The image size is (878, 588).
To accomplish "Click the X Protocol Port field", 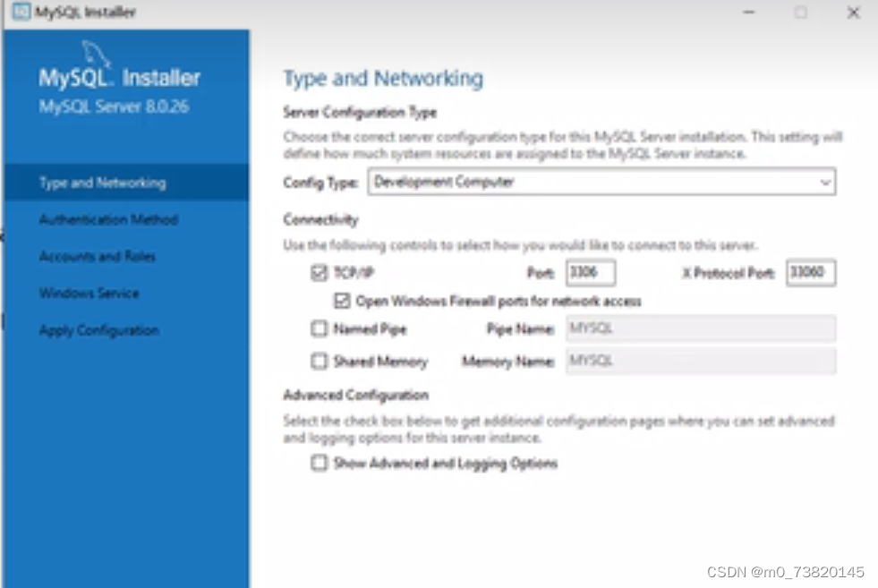I will click(811, 273).
